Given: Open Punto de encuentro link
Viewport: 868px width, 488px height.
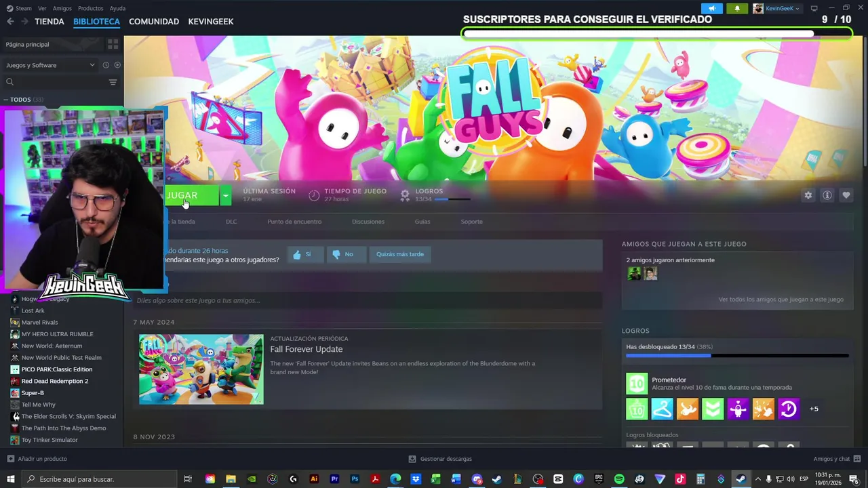Looking at the screenshot, I should [294, 222].
